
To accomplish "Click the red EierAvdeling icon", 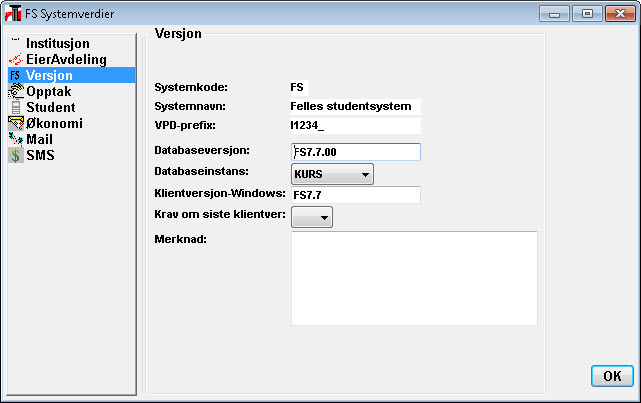I will click(x=16, y=59).
